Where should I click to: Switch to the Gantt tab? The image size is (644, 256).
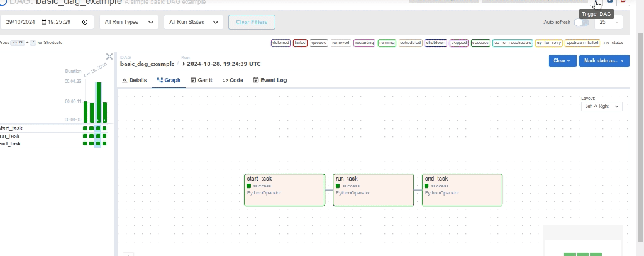click(x=201, y=81)
